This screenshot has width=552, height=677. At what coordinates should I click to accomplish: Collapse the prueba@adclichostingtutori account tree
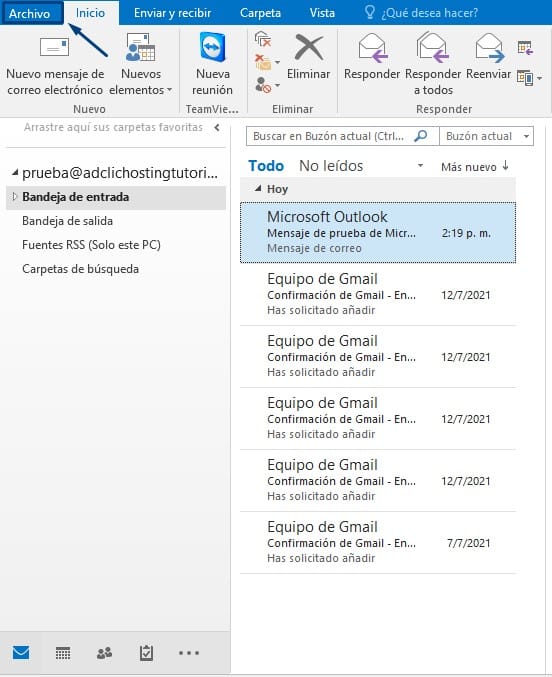pos(15,173)
